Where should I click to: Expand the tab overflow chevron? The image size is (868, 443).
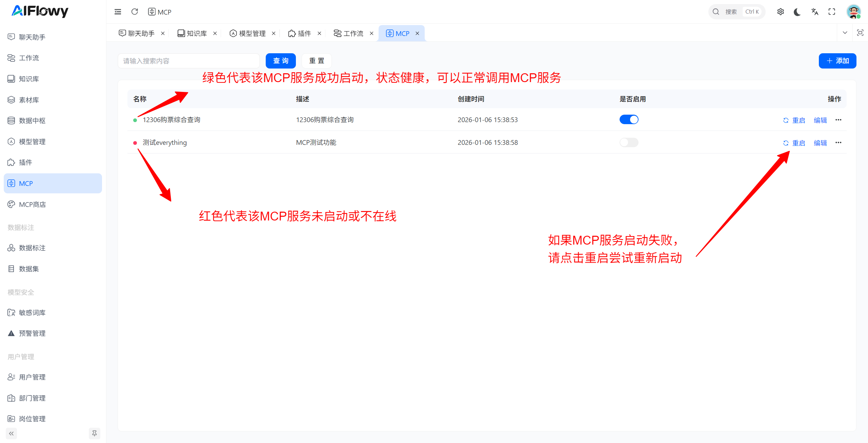[x=845, y=33]
